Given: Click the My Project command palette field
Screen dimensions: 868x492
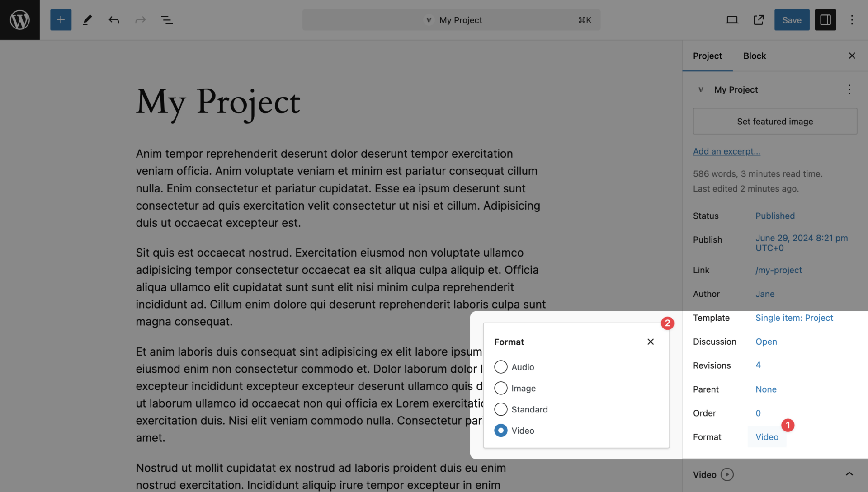Looking at the screenshot, I should click(x=451, y=20).
